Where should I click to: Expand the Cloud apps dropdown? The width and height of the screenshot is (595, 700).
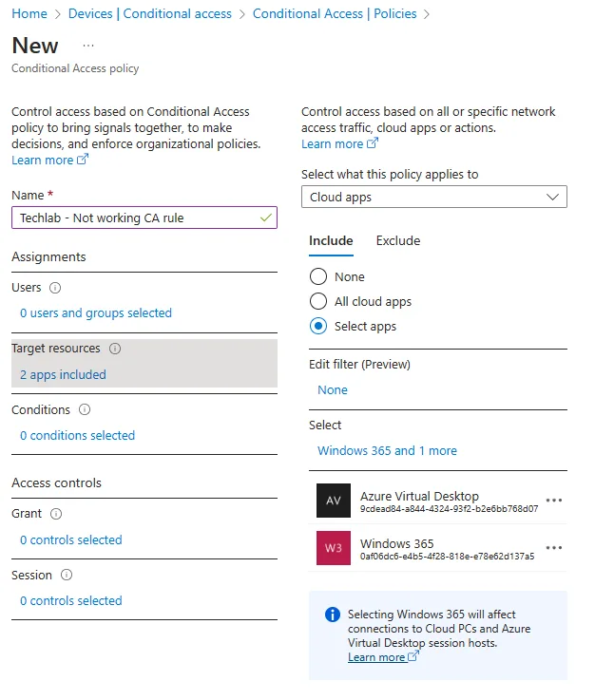point(434,197)
